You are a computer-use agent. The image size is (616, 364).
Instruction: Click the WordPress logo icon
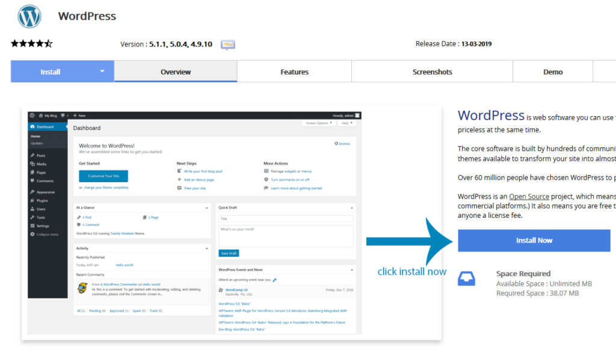pos(29,16)
